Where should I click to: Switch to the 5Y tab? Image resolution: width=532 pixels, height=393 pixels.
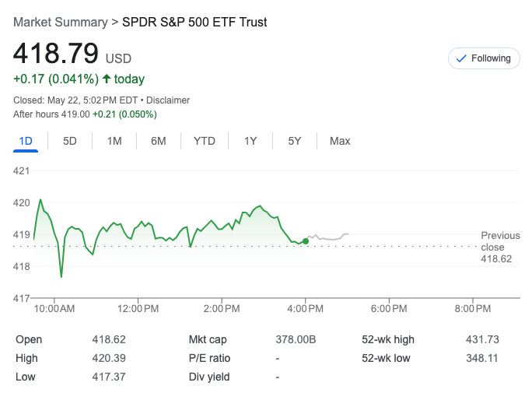(x=295, y=141)
